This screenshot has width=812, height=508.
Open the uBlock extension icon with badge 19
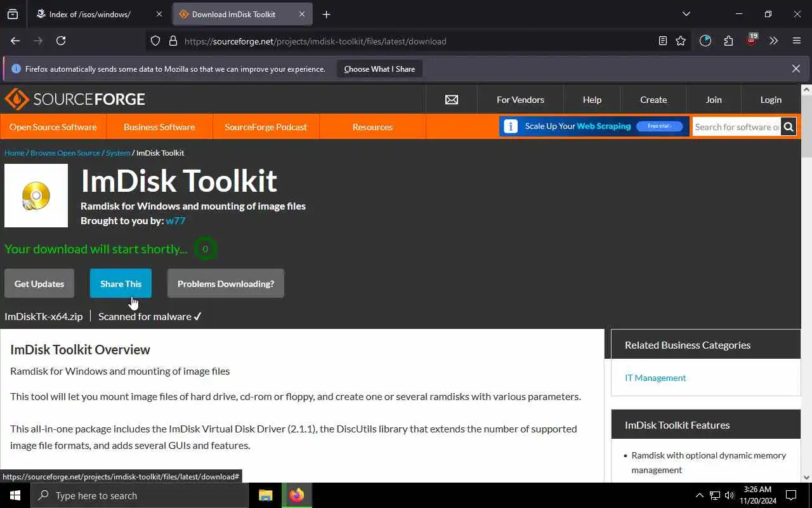[x=752, y=40]
